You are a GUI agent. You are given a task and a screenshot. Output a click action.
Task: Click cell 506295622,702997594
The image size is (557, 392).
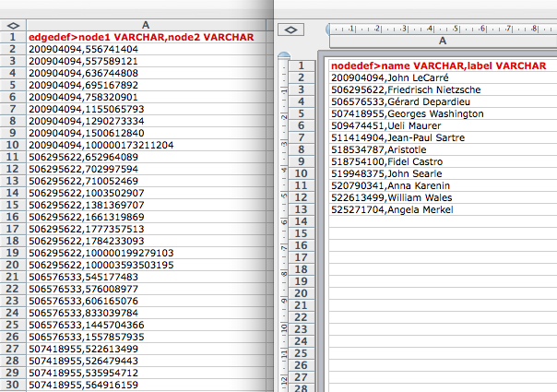point(146,169)
